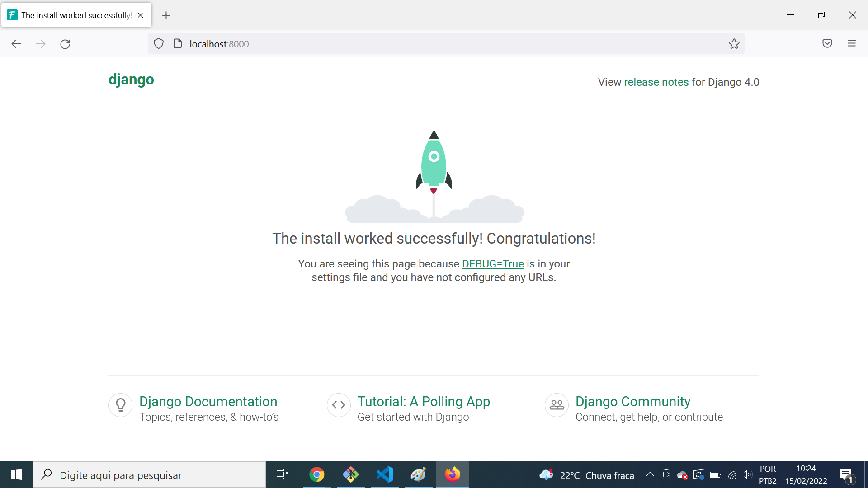
Task: Open Django Documentation link
Action: [208, 402]
